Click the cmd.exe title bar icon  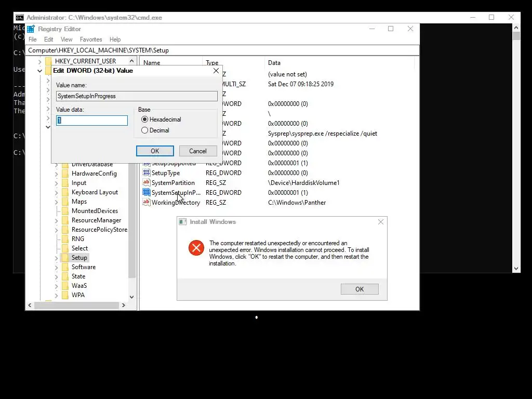(20, 18)
